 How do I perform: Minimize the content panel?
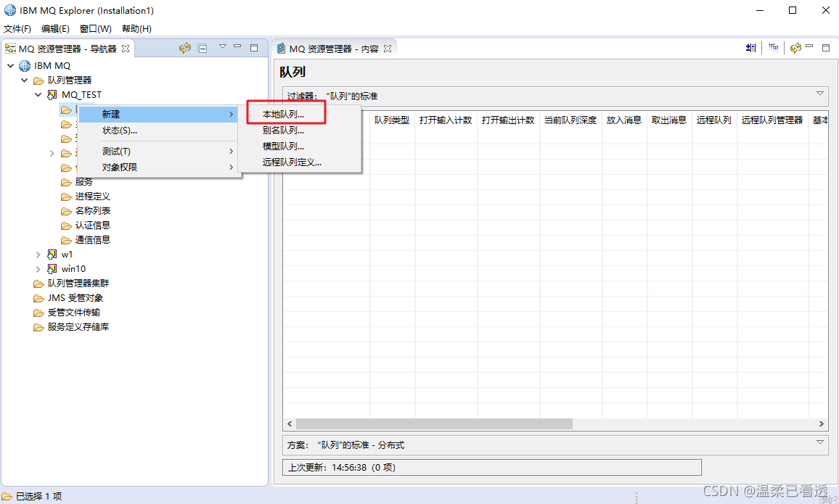pos(809,46)
